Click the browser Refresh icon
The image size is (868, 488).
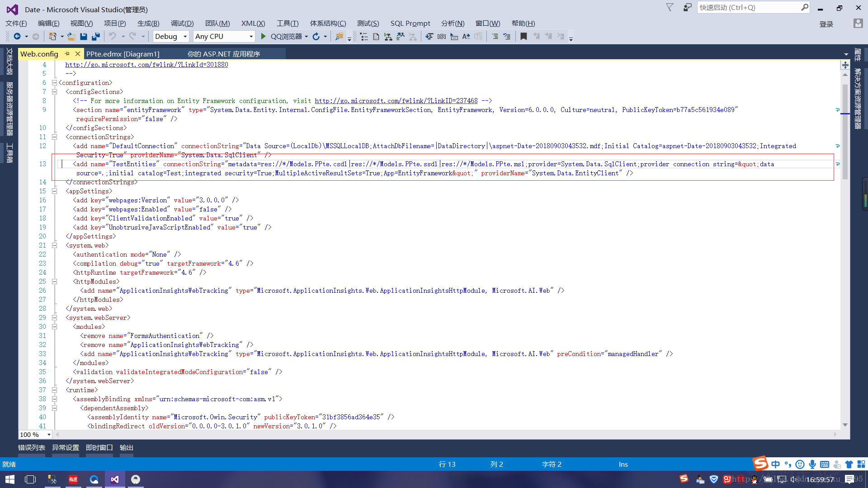tap(316, 37)
